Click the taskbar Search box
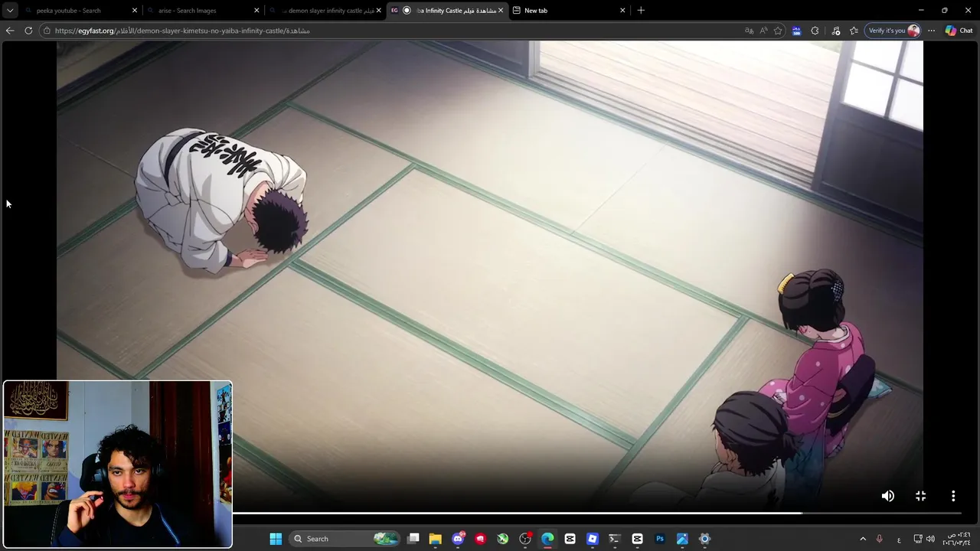980x551 pixels. 345,539
